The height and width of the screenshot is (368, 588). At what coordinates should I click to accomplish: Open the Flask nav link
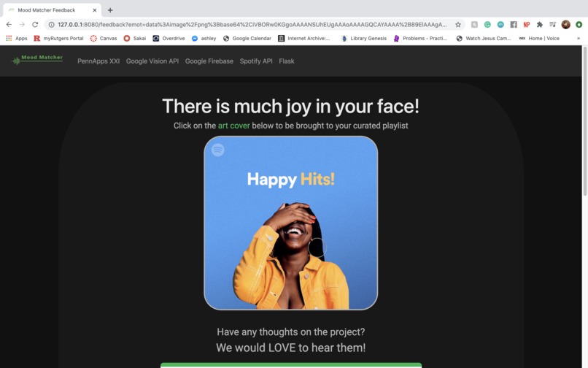pos(287,61)
